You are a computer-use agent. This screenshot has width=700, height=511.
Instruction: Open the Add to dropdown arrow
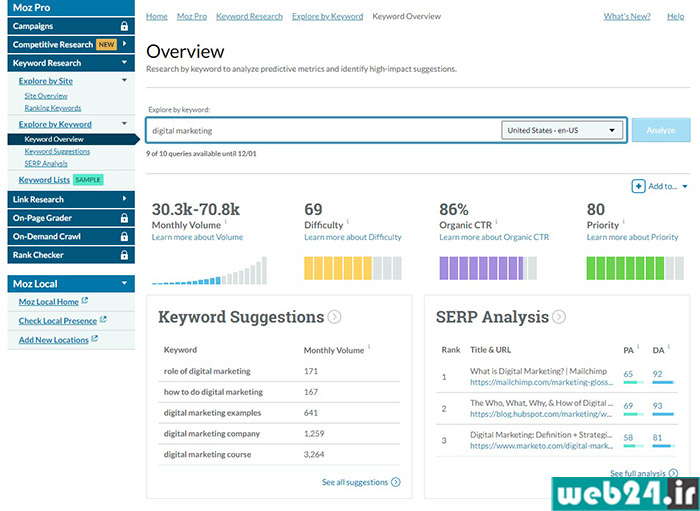point(685,187)
